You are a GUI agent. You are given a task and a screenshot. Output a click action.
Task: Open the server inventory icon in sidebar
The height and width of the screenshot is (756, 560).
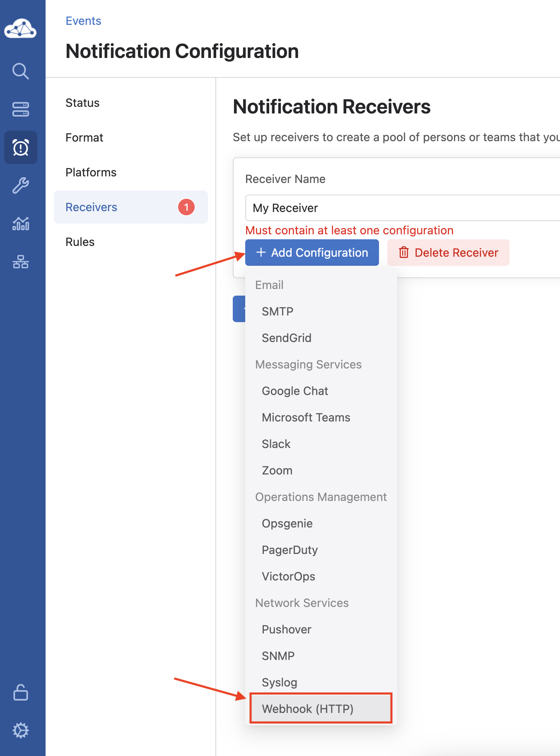(20, 109)
